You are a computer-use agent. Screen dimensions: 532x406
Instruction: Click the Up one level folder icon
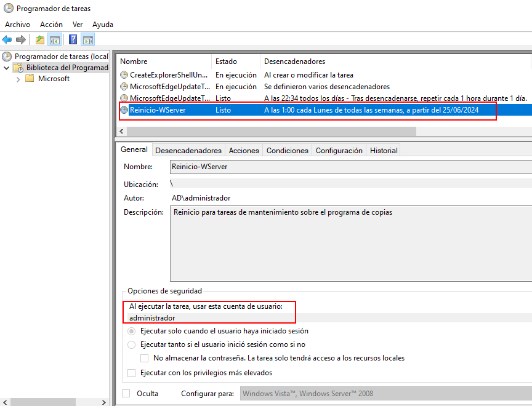pyautogui.click(x=40, y=40)
